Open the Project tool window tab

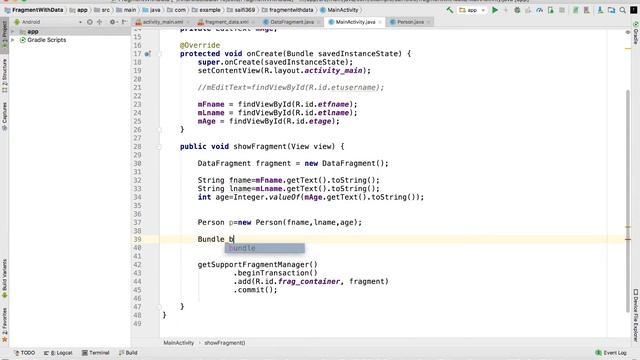pos(4,36)
